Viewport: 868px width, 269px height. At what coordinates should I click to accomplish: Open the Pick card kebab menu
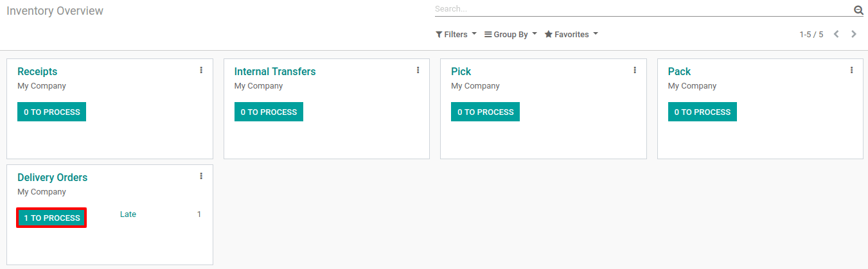click(635, 70)
